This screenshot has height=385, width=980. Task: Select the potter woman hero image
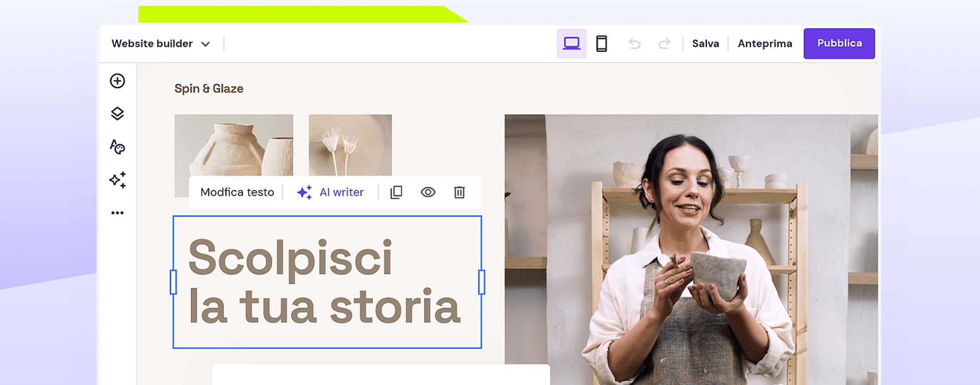[691, 250]
